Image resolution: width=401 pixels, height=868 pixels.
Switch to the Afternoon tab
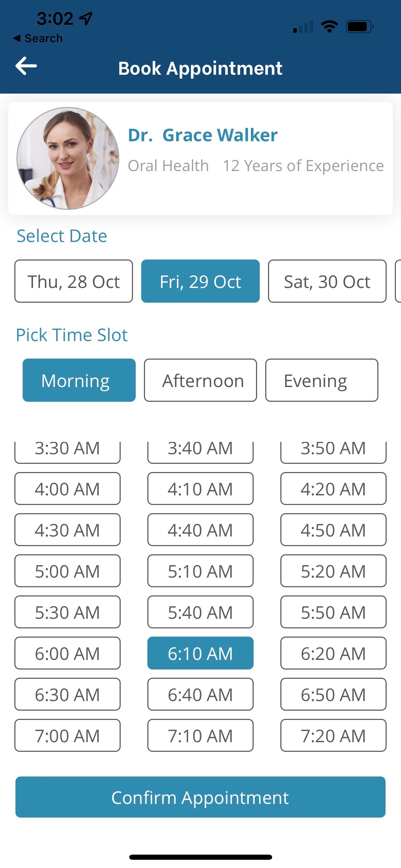pyautogui.click(x=200, y=381)
